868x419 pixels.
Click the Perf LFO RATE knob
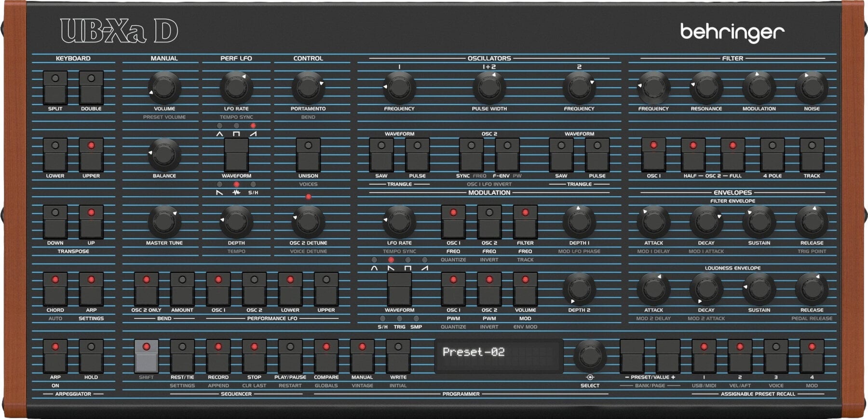point(236,88)
